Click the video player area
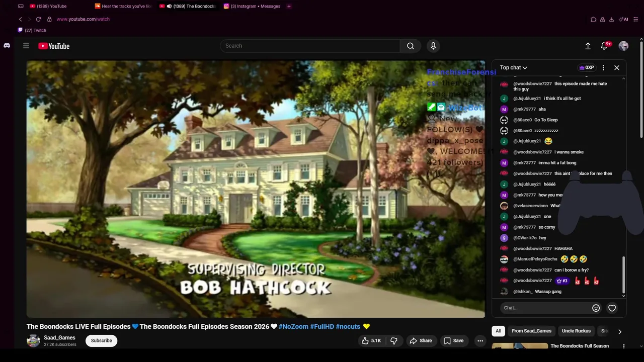 point(256,189)
